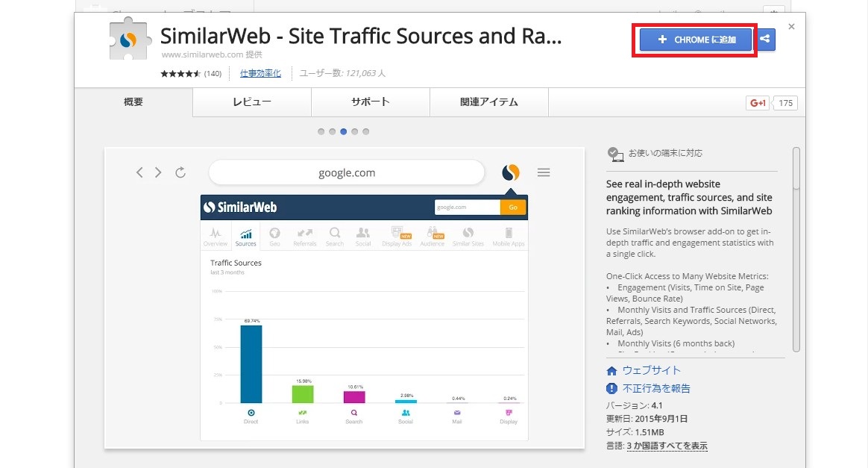Click the search field in SimilarWeb popup preview

tap(468, 208)
